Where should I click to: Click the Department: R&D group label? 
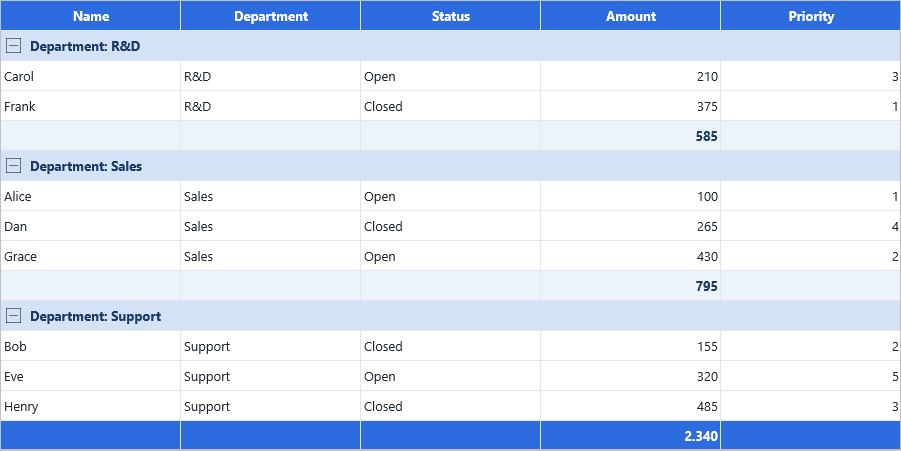coord(85,46)
